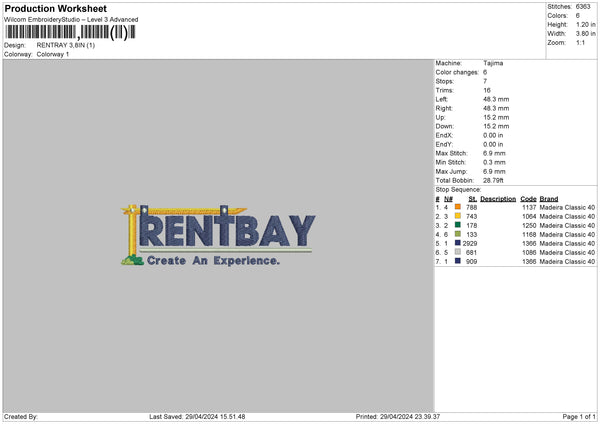Click the Width value 3.80 in
Image resolution: width=600 pixels, height=424 pixels.
585,34
